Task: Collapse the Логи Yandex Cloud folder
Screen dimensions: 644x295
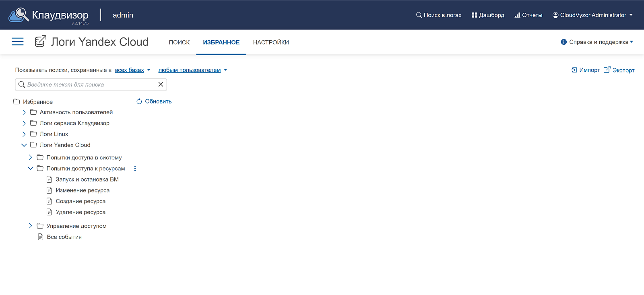Action: [24, 145]
